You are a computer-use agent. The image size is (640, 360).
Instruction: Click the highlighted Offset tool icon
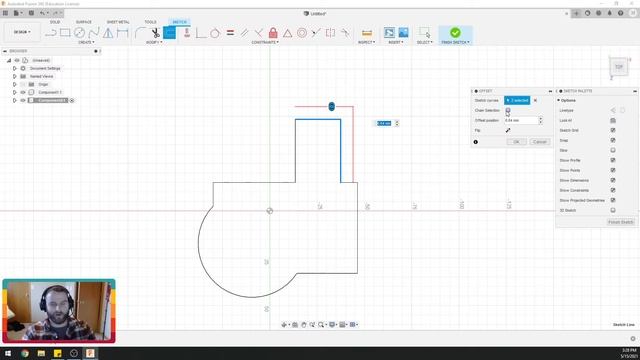[x=169, y=33]
